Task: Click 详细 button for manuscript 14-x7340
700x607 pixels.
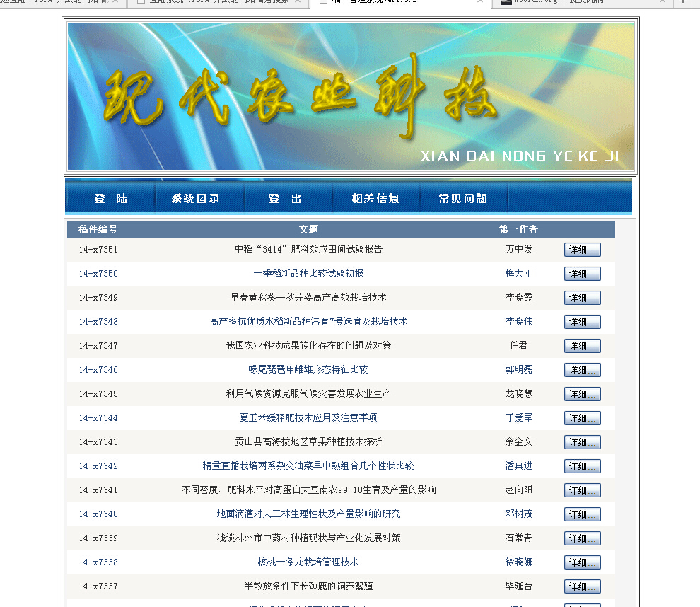Action: point(582,515)
